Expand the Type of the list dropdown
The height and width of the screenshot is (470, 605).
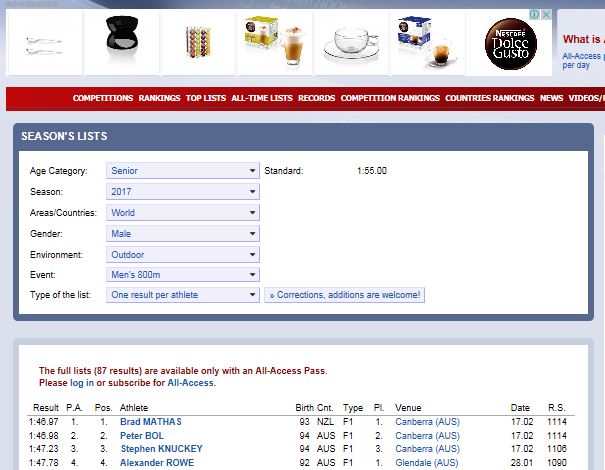[x=182, y=296]
